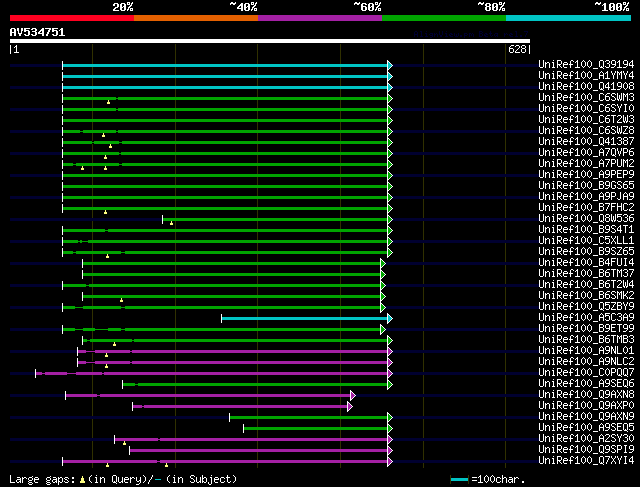This screenshot has height=487, width=640.
Task: Select the UniRef100_A9NLC2 label
Action: pos(586,362)
